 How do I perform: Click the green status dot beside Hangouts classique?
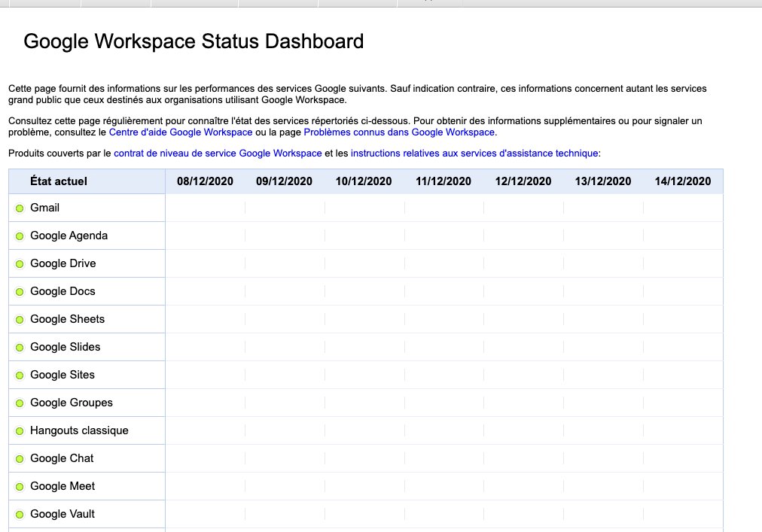click(x=20, y=431)
